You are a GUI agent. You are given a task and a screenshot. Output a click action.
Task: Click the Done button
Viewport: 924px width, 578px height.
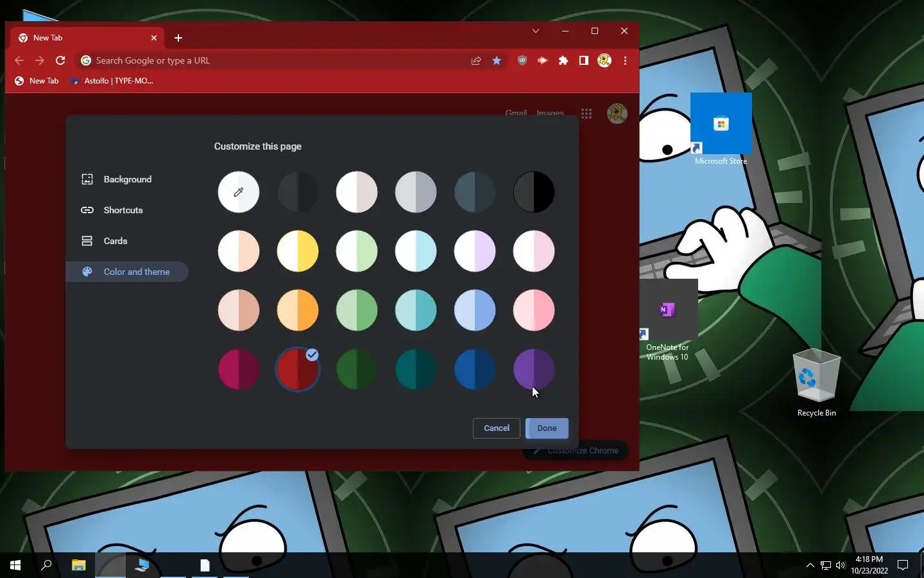[547, 428]
